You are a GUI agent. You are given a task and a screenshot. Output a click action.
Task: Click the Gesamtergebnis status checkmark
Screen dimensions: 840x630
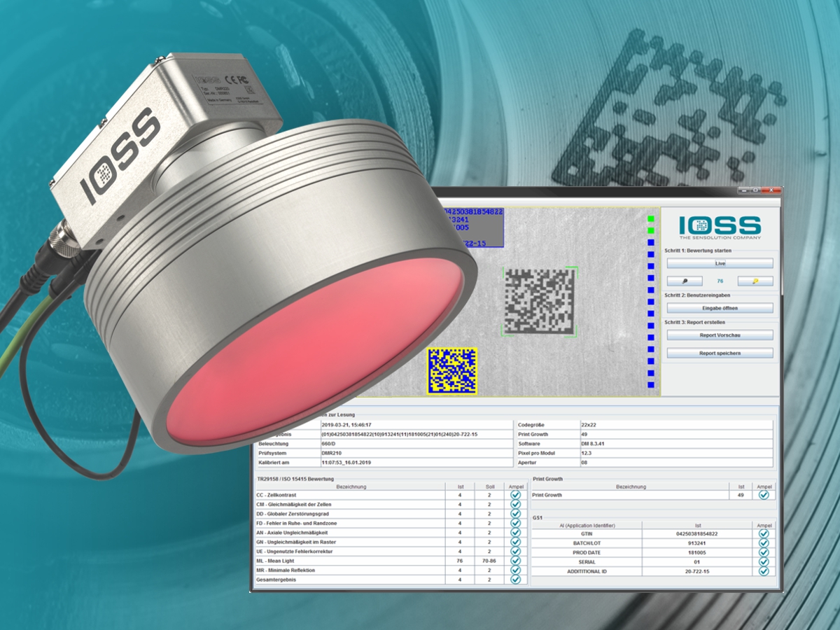click(516, 580)
